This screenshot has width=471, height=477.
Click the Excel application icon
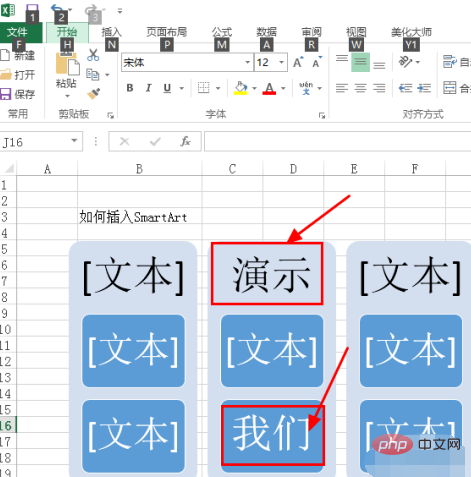click(8, 10)
